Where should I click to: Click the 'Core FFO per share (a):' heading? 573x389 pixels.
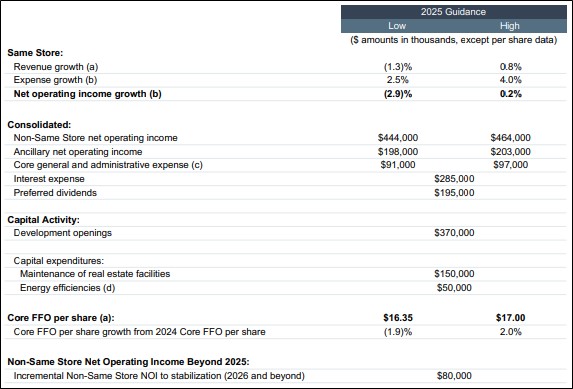coord(61,318)
